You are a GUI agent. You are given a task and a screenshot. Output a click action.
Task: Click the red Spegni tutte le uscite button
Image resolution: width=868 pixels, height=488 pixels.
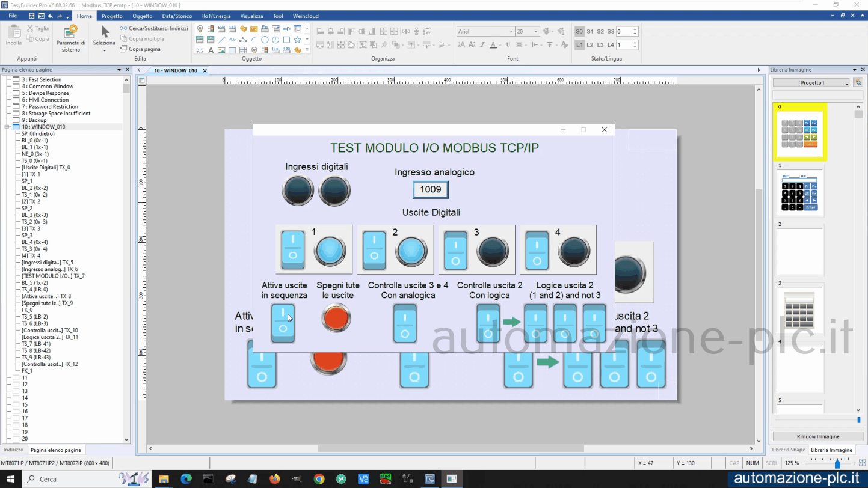[x=336, y=318]
